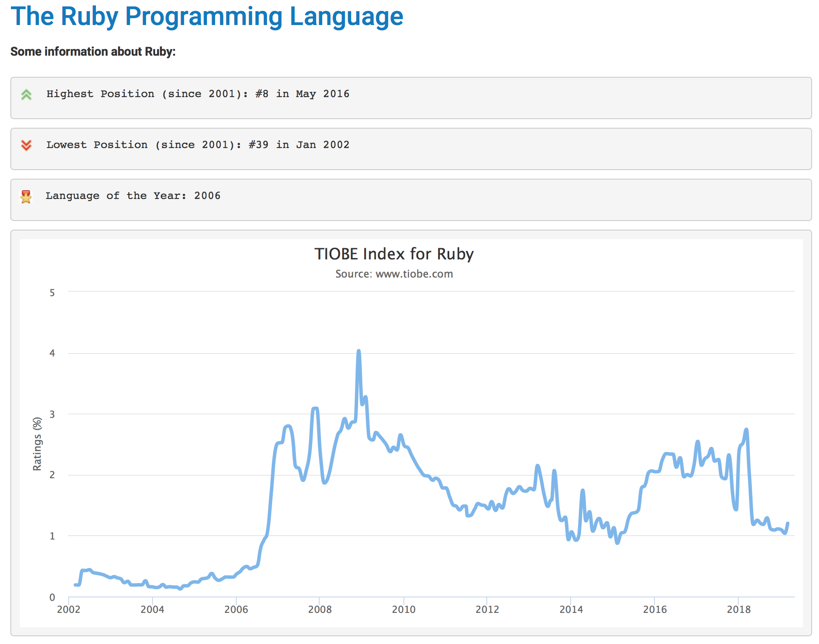Click the chart's highest peak above 4%

coord(359,351)
